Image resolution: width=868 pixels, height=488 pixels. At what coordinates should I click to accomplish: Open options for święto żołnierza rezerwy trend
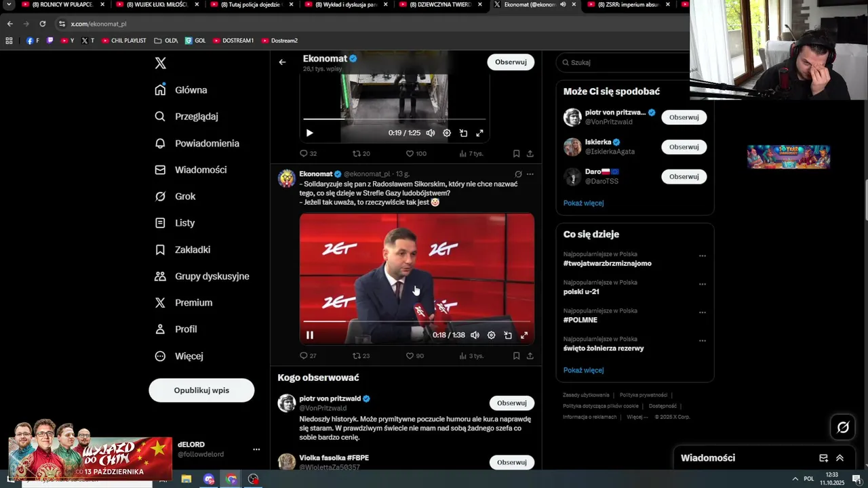click(703, 341)
